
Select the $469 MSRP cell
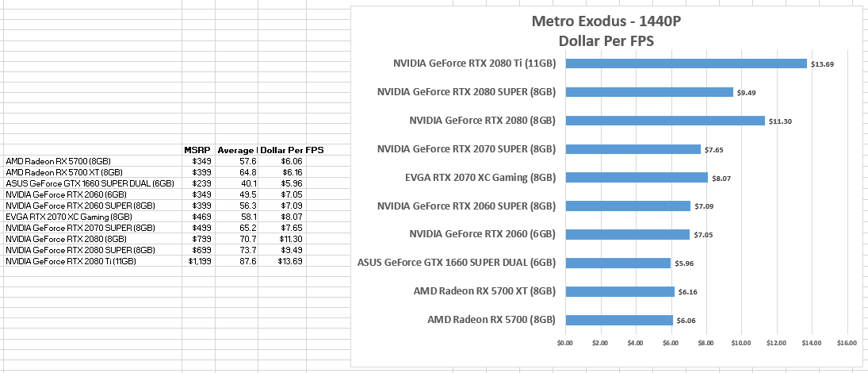click(199, 217)
